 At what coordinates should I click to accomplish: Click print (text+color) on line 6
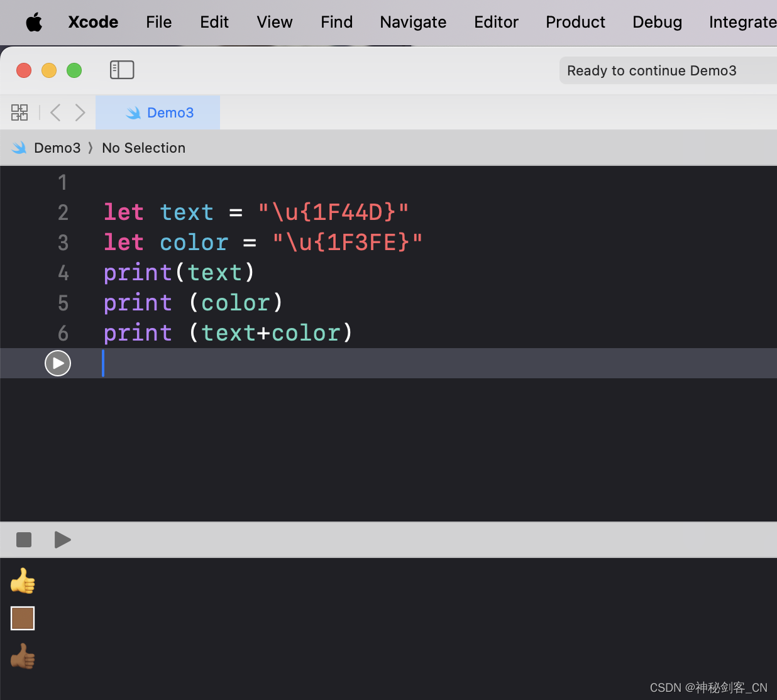228,333
